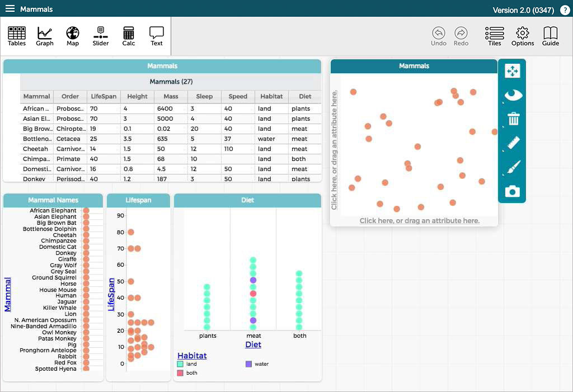The width and height of the screenshot is (573, 392).
Task: Open the hamburger main menu
Action: pos(10,8)
